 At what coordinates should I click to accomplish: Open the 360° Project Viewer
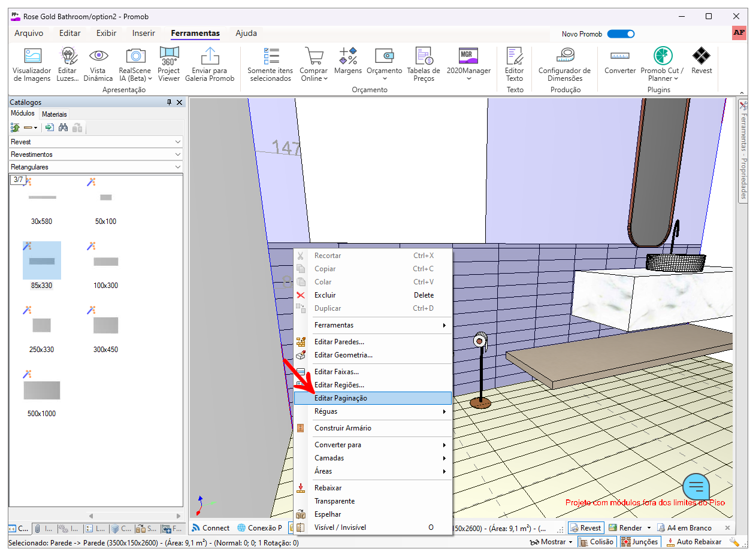click(169, 65)
